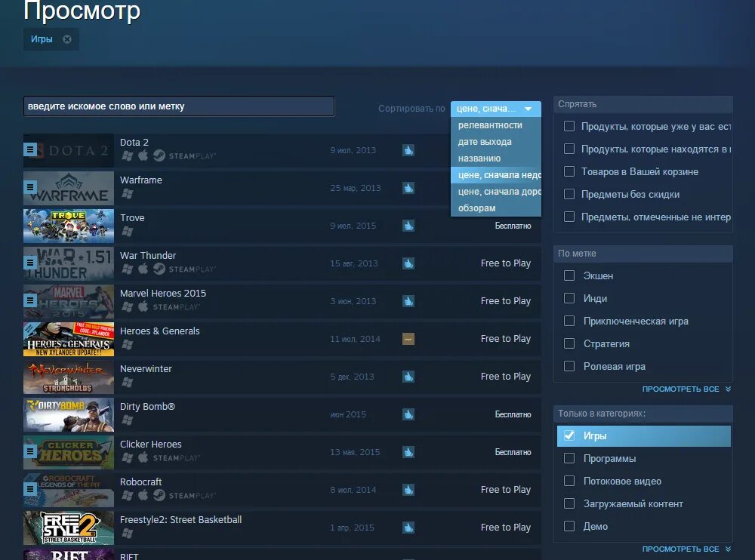Check Товаров в Вашей корзине option

[x=569, y=171]
